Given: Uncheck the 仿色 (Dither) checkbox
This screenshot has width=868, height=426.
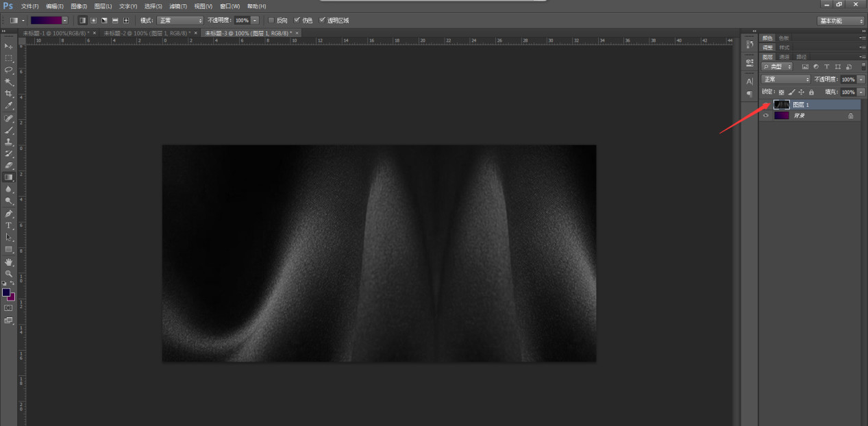Looking at the screenshot, I should pyautogui.click(x=297, y=21).
